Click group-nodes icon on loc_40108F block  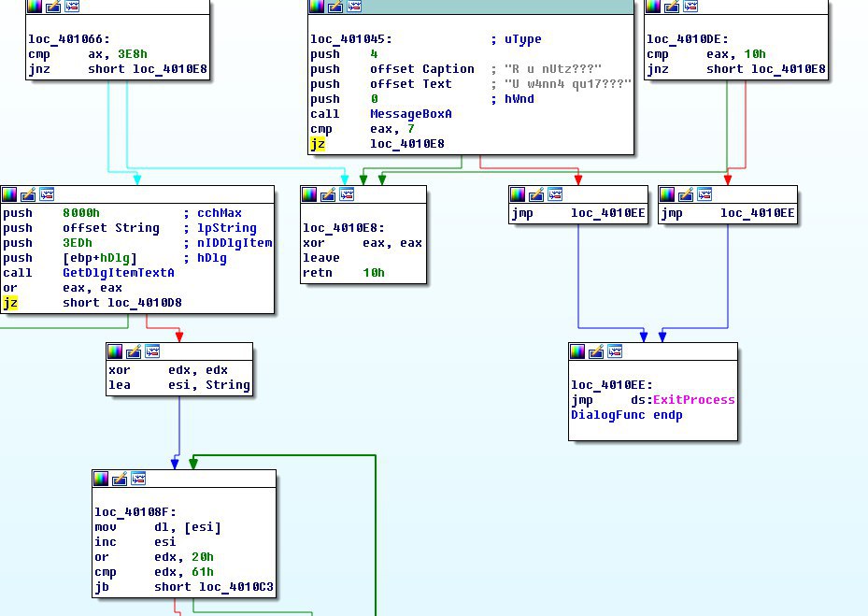tap(138, 479)
